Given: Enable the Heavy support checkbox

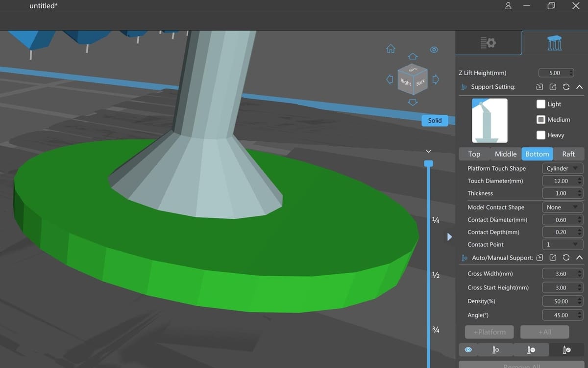Looking at the screenshot, I should point(541,135).
